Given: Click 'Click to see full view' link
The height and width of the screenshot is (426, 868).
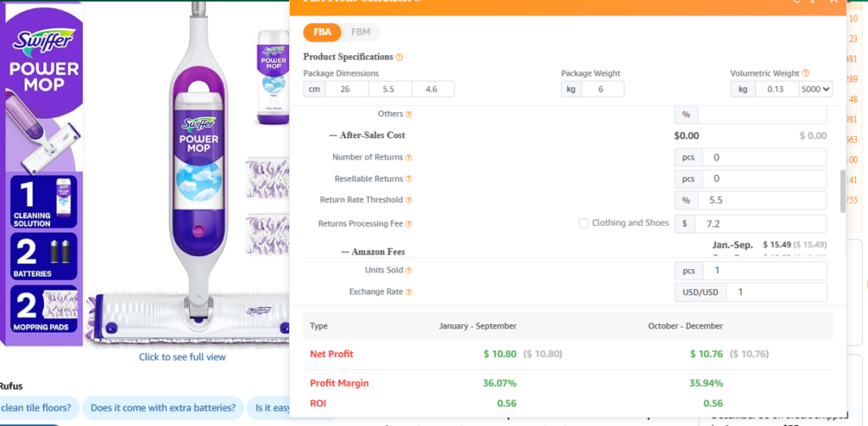Looking at the screenshot, I should [x=182, y=356].
